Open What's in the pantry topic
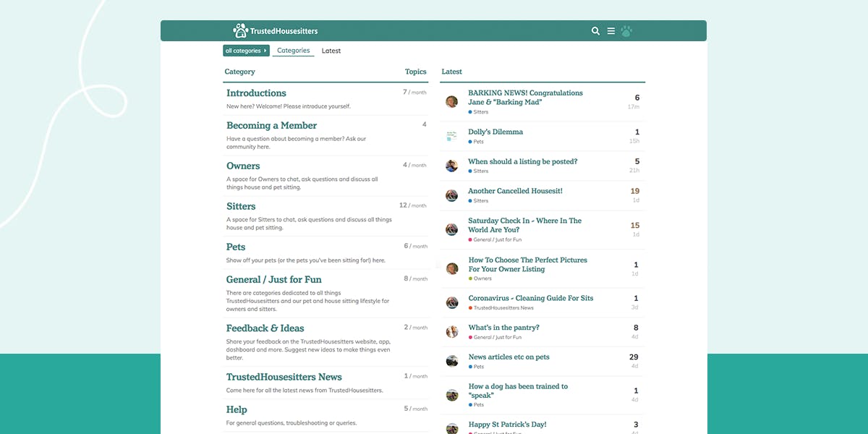The width and height of the screenshot is (868, 434). (503, 328)
